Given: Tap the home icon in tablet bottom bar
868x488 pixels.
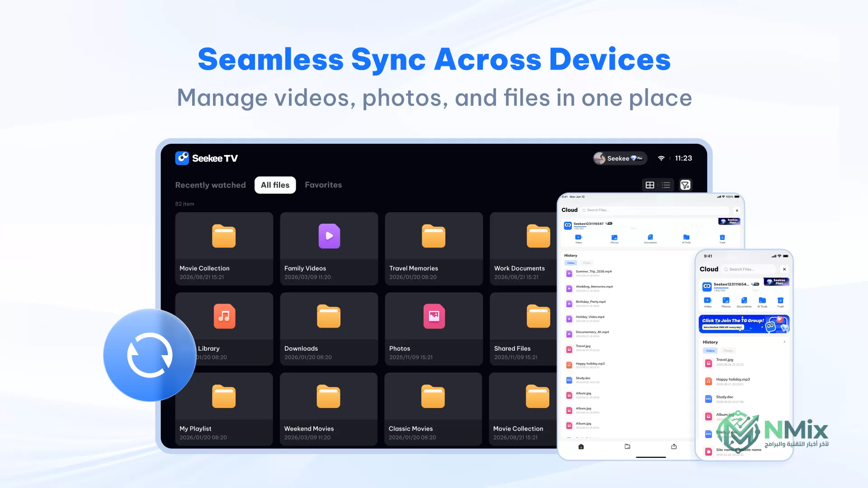Looking at the screenshot, I should pyautogui.click(x=581, y=446).
